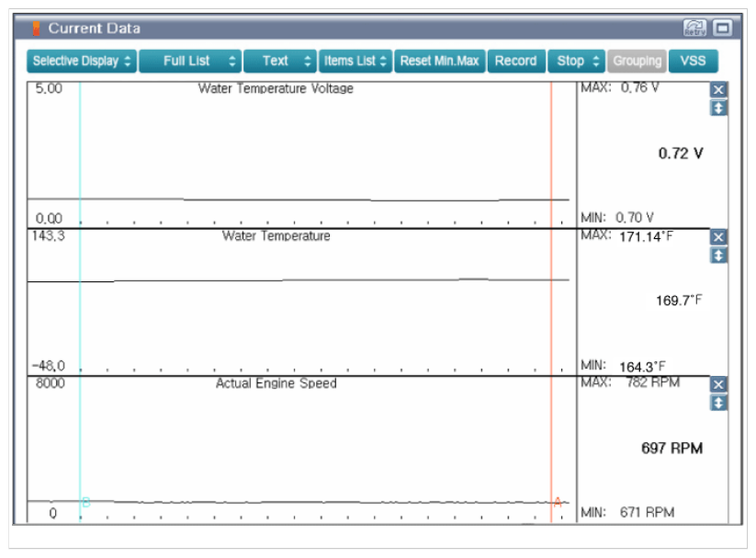756x558 pixels.
Task: Click resize arrows icon for Water Temperature Voltage
Action: [x=718, y=108]
